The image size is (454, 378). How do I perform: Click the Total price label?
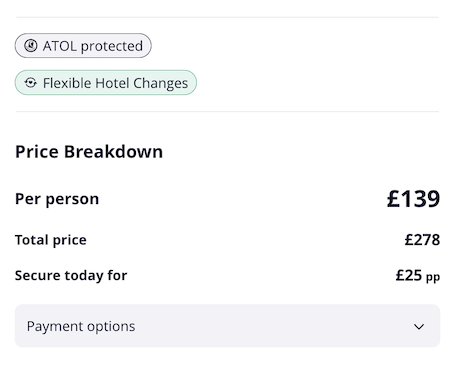pos(51,240)
